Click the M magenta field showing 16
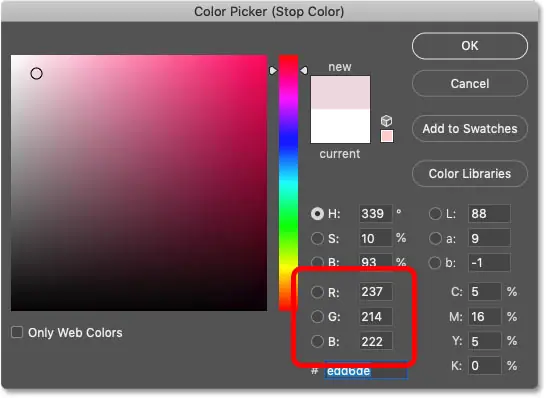 [x=484, y=317]
